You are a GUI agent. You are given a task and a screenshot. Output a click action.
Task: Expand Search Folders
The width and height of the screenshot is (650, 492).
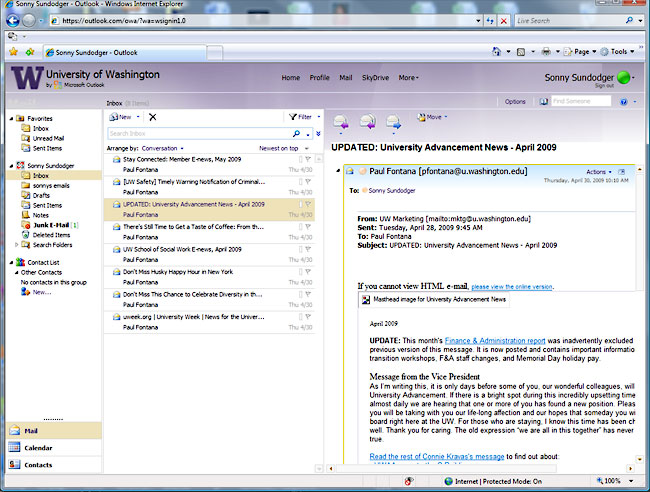point(17,245)
